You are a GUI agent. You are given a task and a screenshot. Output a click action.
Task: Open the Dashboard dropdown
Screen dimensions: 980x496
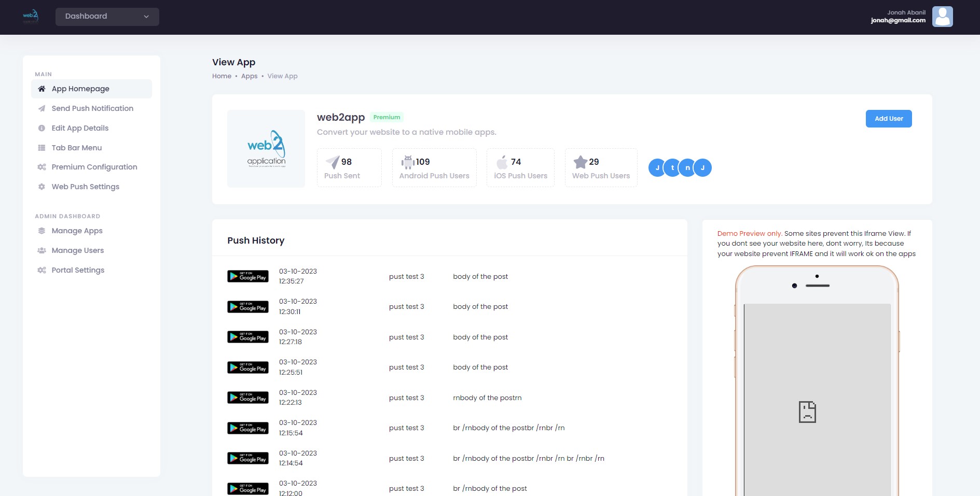[x=107, y=17]
